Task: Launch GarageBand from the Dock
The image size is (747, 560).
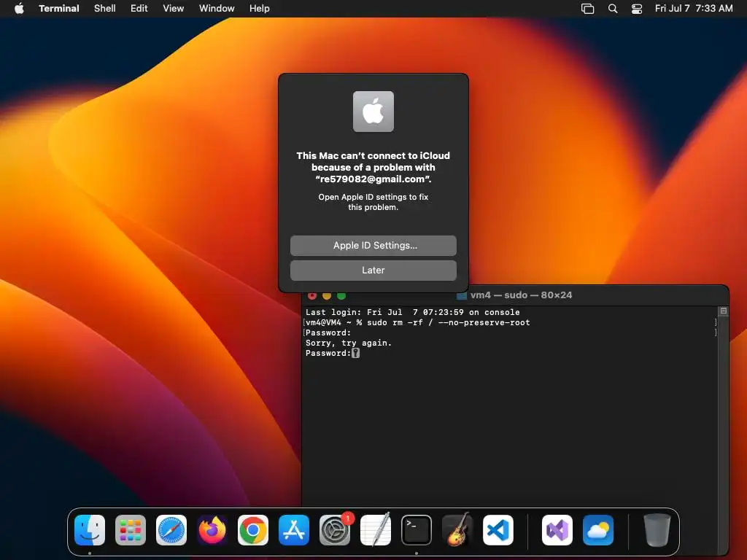Action: tap(457, 530)
